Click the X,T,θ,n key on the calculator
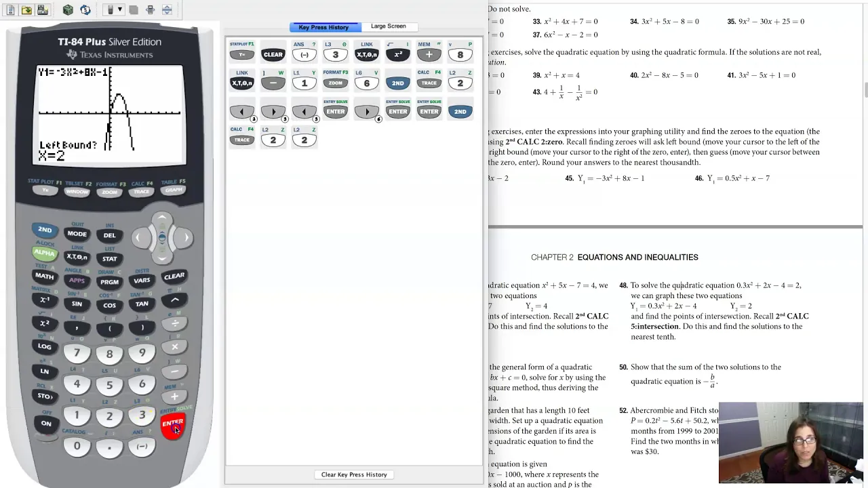Viewport: 868px width, 488px height. point(77,257)
